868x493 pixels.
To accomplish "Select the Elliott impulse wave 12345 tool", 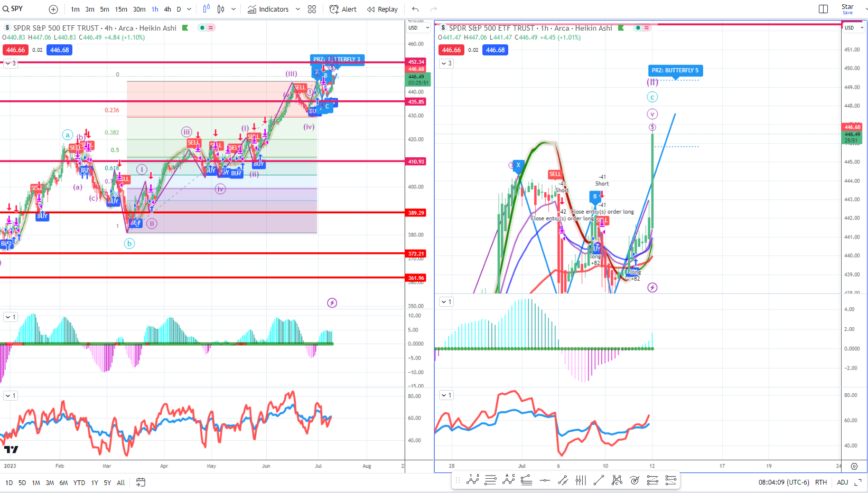I will click(x=473, y=480).
